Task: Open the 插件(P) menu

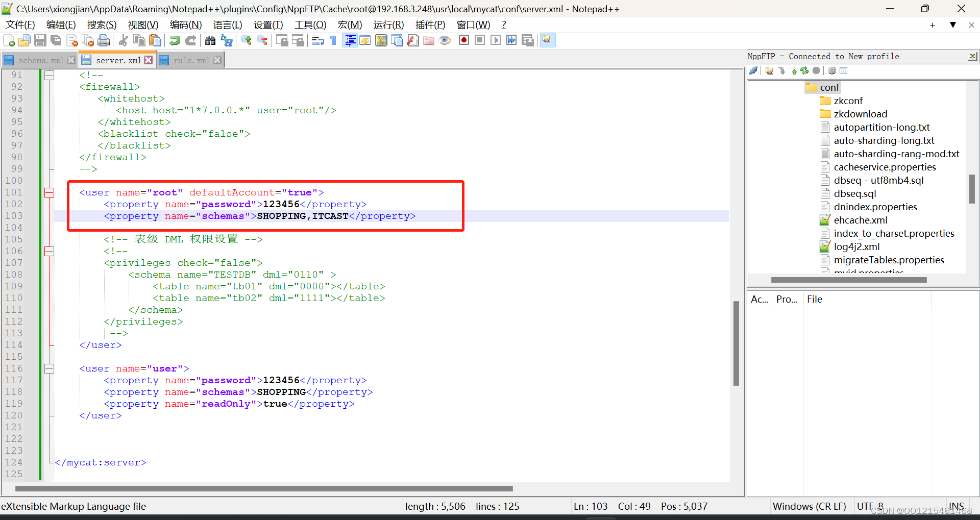Action: pyautogui.click(x=430, y=24)
